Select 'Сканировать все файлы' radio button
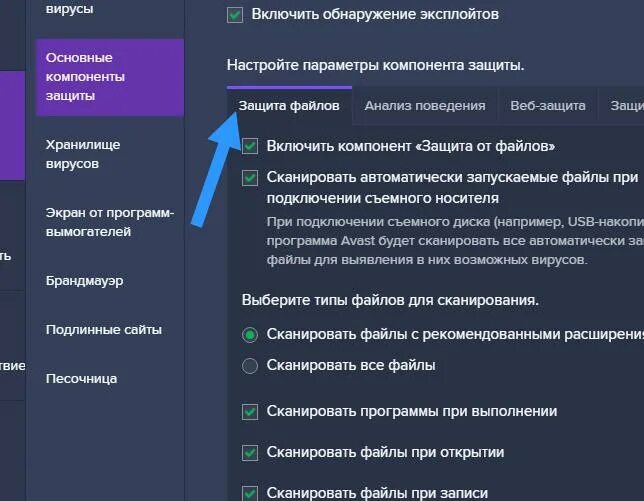This screenshot has width=644, height=501. tap(250, 365)
